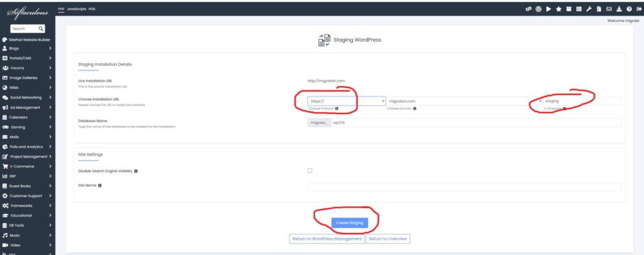Open backups and restore file icon
Viewport: 644px width, 255px height.
point(599,9)
